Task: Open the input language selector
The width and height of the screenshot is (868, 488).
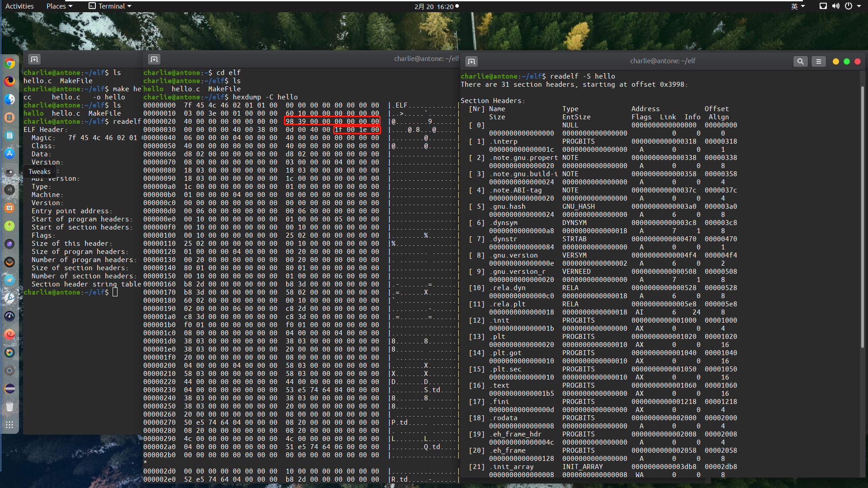Action: [797, 6]
